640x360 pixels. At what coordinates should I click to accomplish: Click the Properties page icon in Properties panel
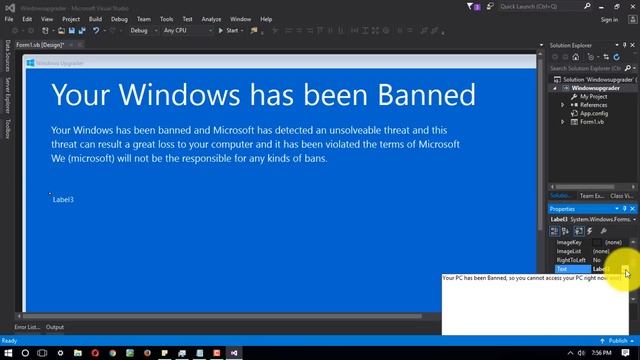[x=579, y=231]
